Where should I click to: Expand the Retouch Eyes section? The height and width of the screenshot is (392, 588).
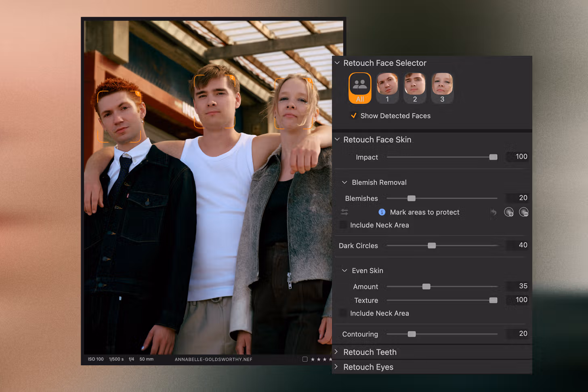coord(336,367)
